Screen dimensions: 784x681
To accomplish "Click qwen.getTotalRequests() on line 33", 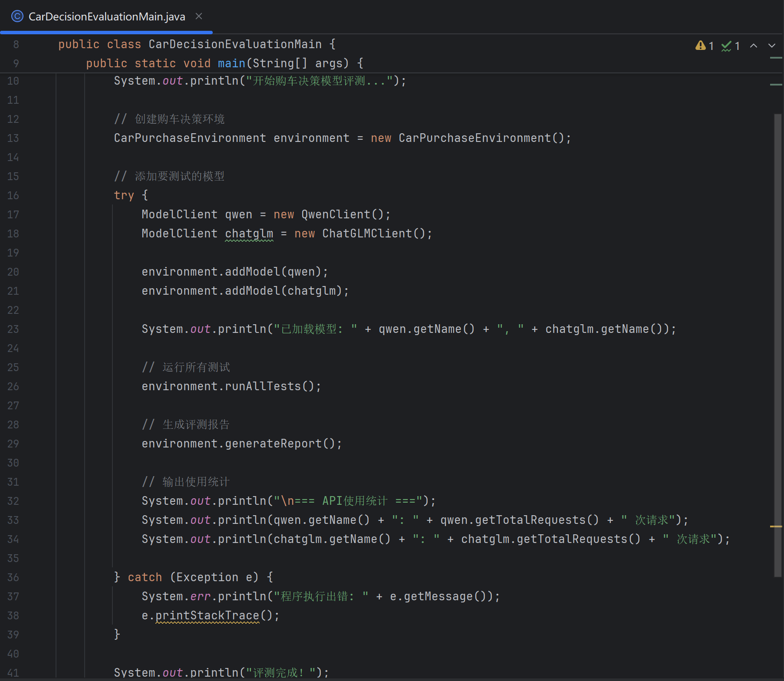I will 520,520.
